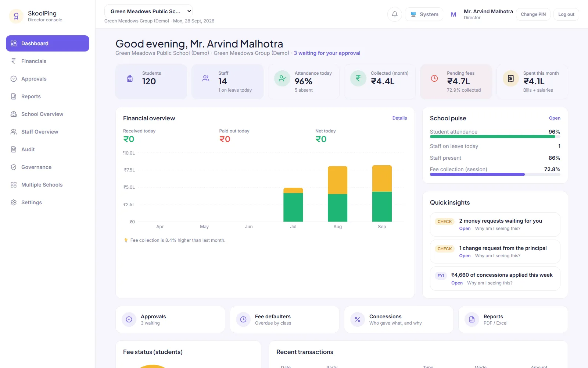The image size is (588, 368).
Task: Click Student attendance progress bar
Action: tap(495, 137)
